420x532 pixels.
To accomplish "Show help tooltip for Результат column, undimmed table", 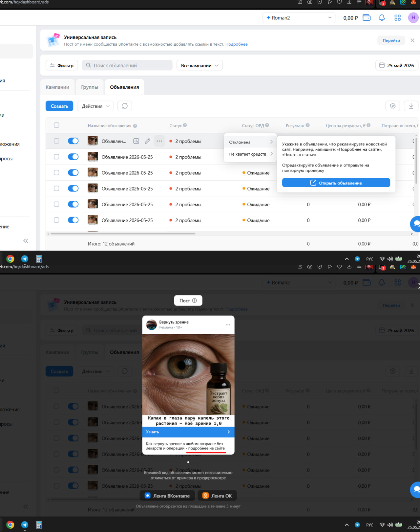I will click(x=307, y=125).
